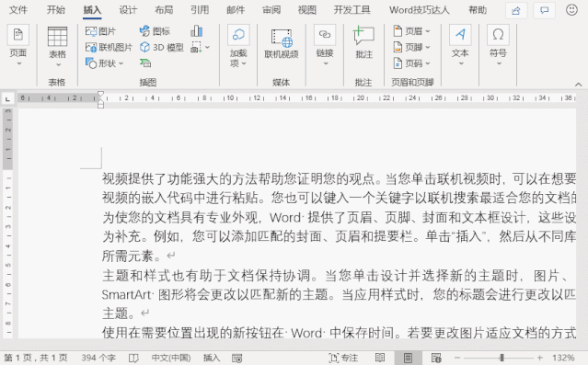Screen dimensions: 588x365
Task: Click the first-line indent marker on ruler
Action: click(100, 95)
